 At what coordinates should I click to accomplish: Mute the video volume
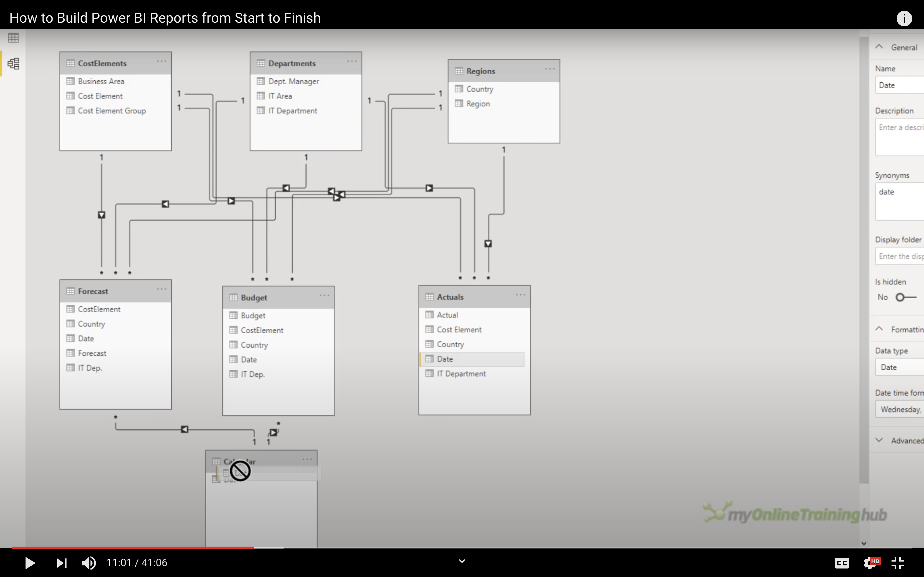click(x=89, y=563)
